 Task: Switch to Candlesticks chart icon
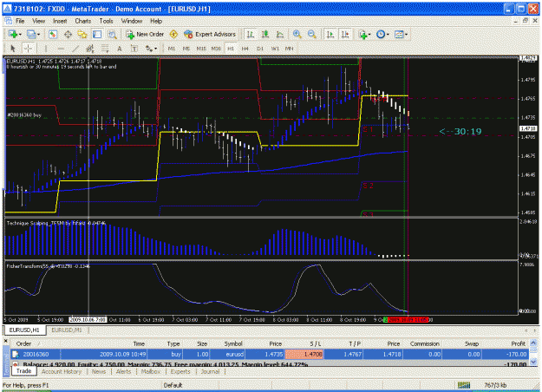click(265, 34)
